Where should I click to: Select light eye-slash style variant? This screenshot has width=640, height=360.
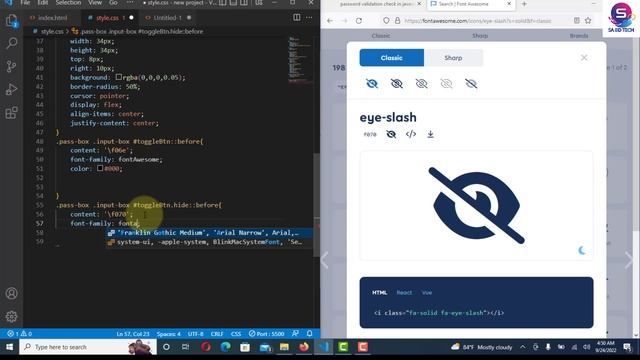(422, 84)
